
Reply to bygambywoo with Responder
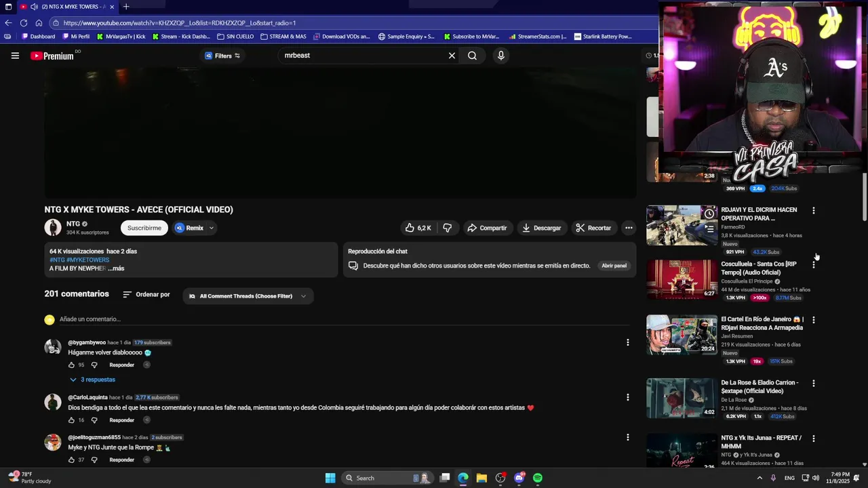(122, 365)
